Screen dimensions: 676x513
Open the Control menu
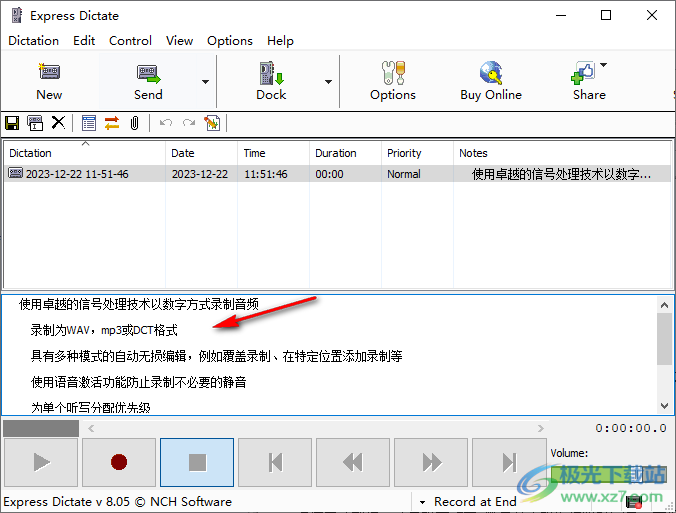click(130, 41)
